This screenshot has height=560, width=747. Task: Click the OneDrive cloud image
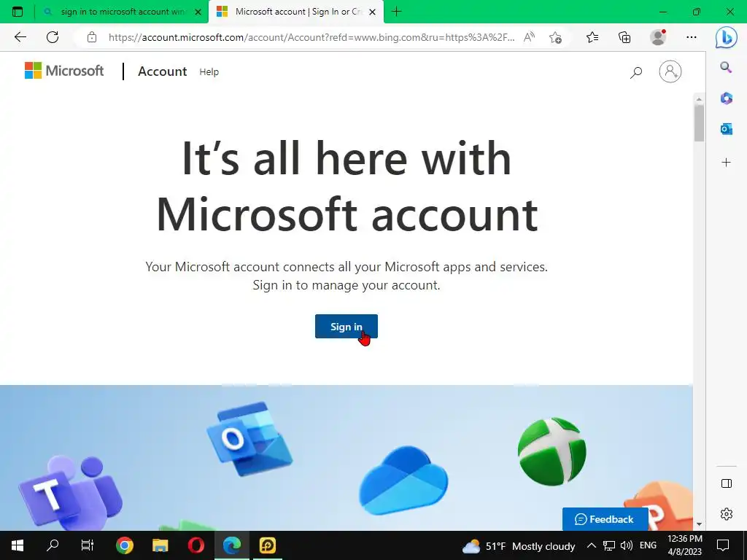click(x=403, y=481)
